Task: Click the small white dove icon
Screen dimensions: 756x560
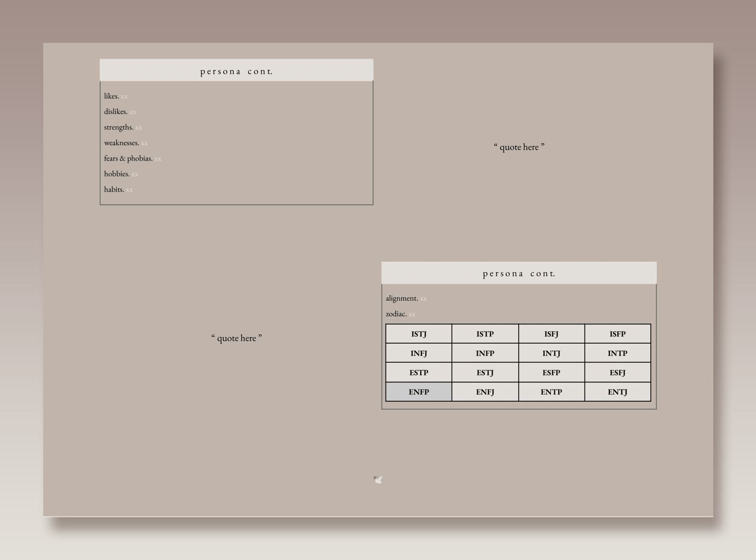Action: tap(378, 479)
